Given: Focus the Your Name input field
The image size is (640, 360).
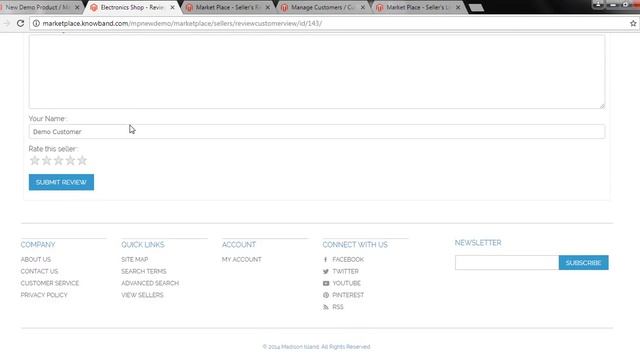Looking at the screenshot, I should (x=317, y=131).
